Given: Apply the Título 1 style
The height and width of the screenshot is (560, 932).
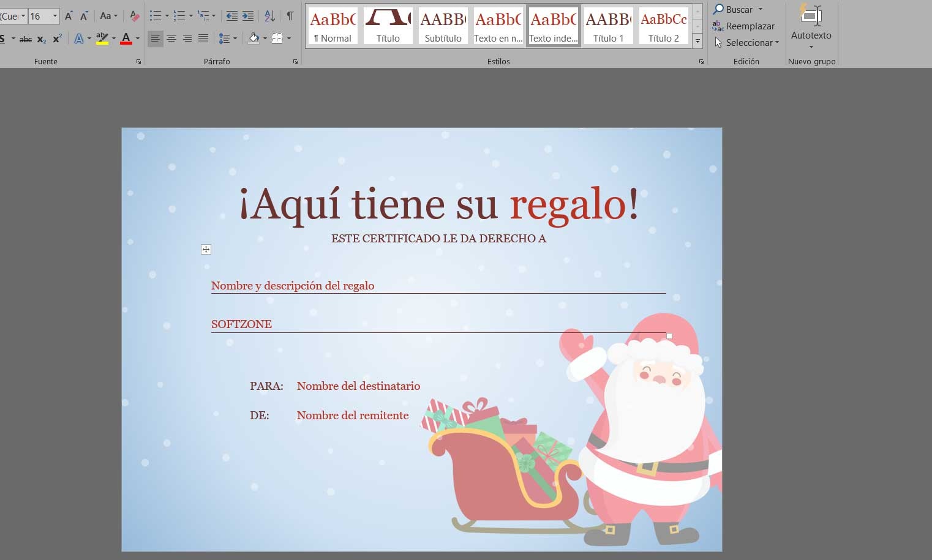Looking at the screenshot, I should [608, 26].
